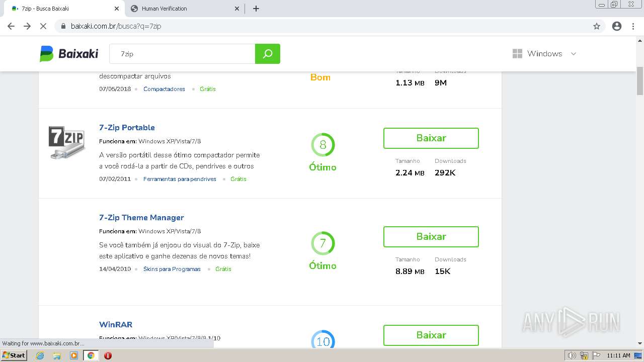The height and width of the screenshot is (362, 644).
Task: Download 7-Zip Portable with Baixar button
Action: coord(431,138)
